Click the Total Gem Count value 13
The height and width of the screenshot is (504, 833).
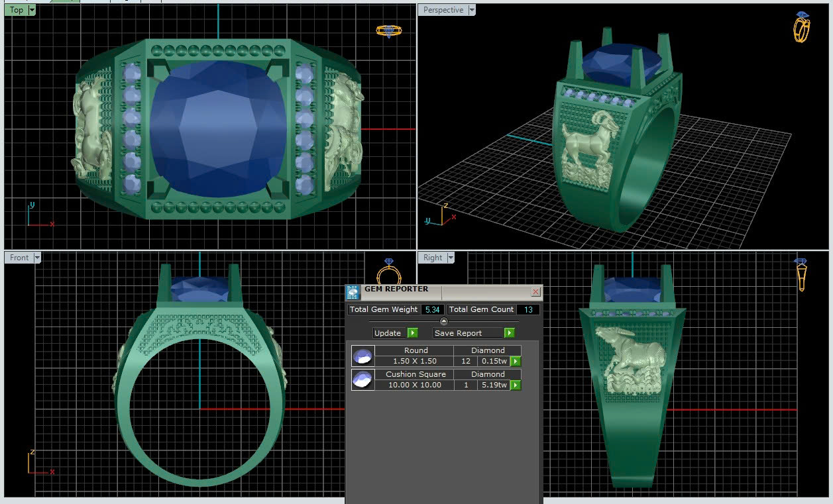[x=528, y=309]
